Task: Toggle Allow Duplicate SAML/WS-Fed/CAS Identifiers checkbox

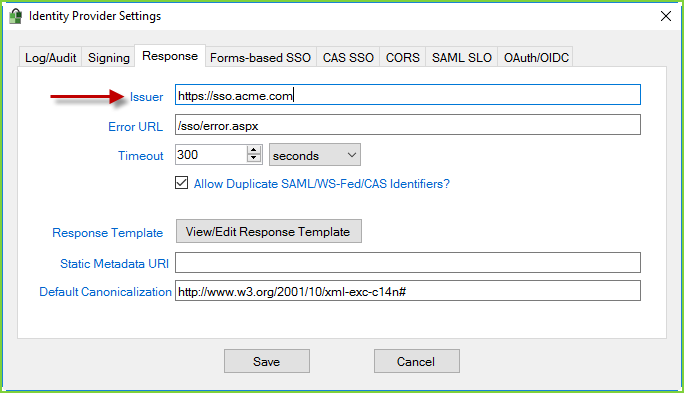Action: click(181, 183)
